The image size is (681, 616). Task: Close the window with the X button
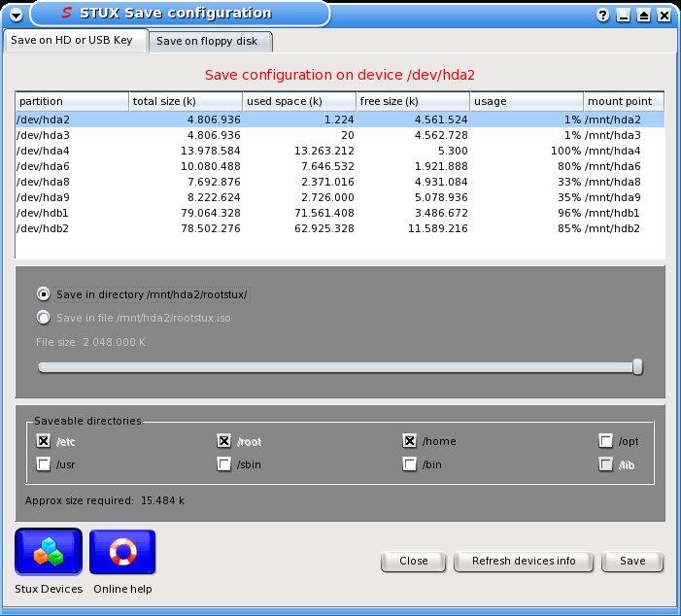tap(664, 16)
